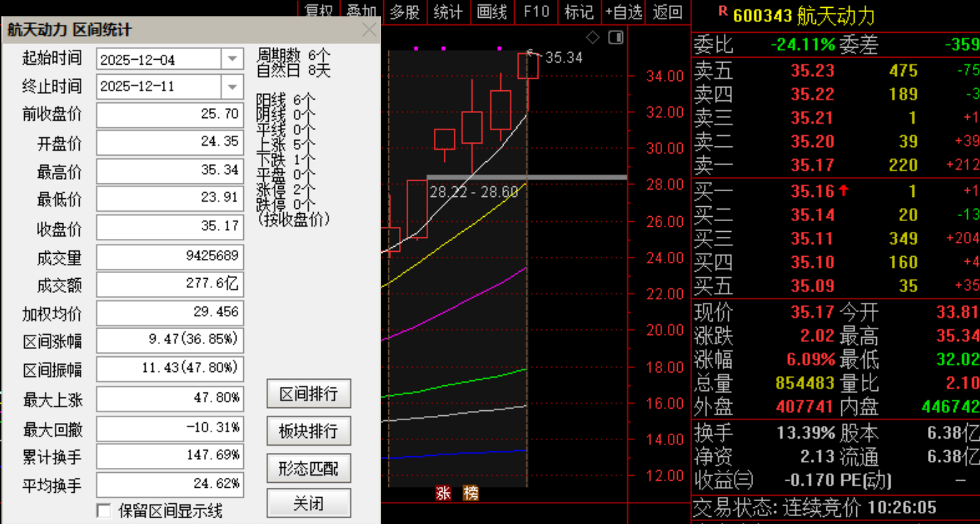Click 标记 in the chart toolbar
The image size is (980, 524).
[579, 11]
